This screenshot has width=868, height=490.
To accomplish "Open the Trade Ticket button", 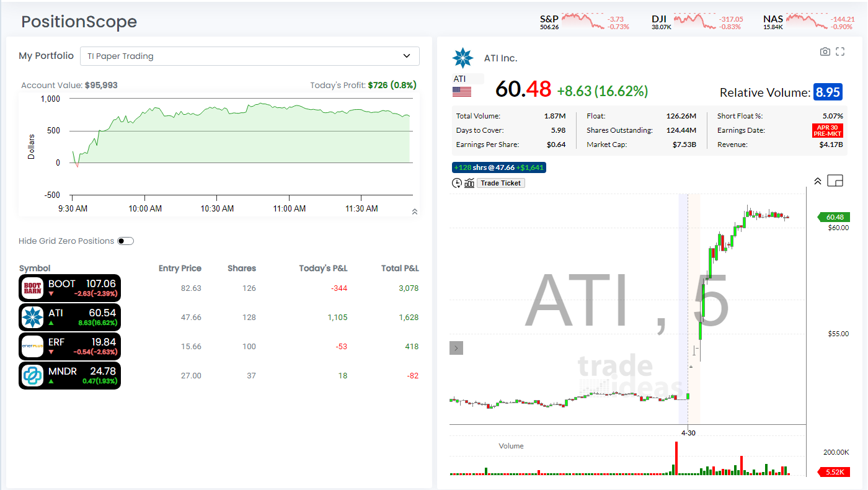I will pyautogui.click(x=501, y=183).
